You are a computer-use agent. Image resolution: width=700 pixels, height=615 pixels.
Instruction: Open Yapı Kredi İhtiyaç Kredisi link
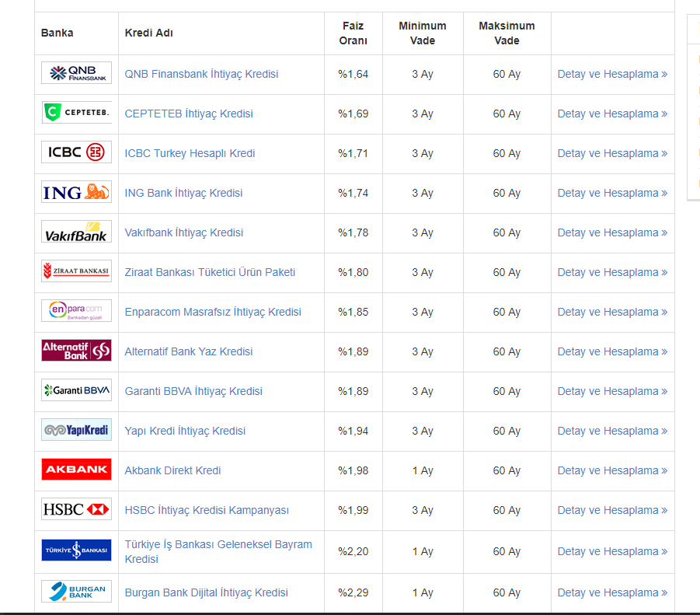tap(185, 431)
